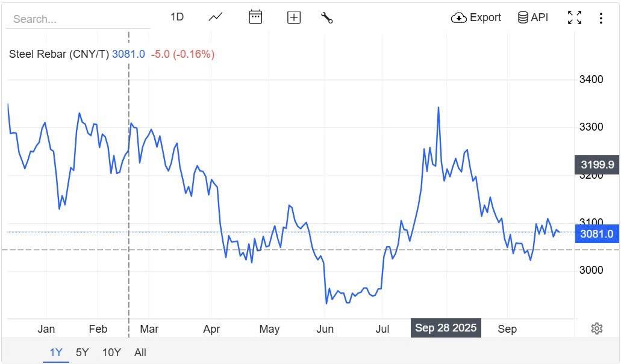Toggle fullscreen chart view
Image resolution: width=621 pixels, height=364 pixels.
575,17
